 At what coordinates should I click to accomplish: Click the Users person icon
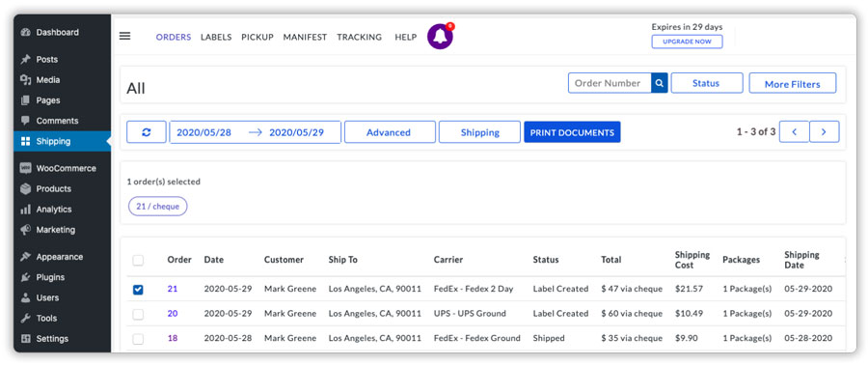[x=25, y=297]
